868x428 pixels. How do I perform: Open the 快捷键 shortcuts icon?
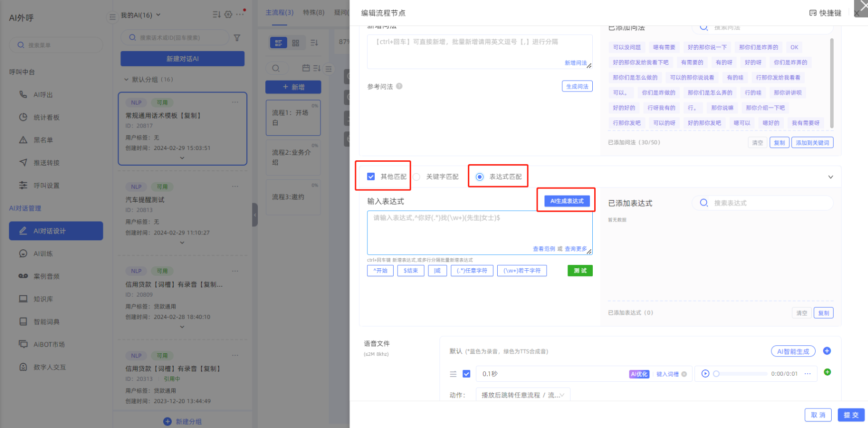pos(813,13)
